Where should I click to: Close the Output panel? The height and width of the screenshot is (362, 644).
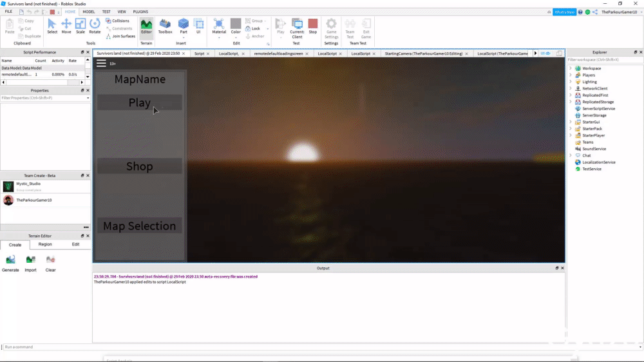click(562, 269)
